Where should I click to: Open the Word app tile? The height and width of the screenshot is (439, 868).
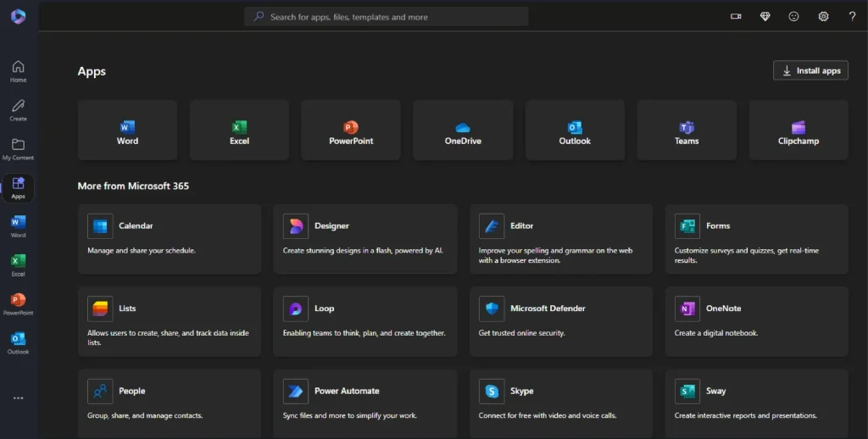click(x=127, y=131)
